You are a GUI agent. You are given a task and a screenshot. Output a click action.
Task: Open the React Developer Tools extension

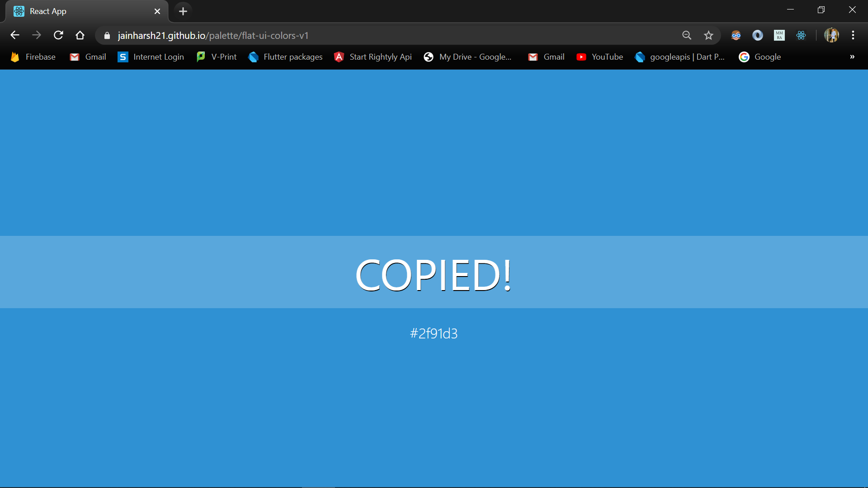801,35
